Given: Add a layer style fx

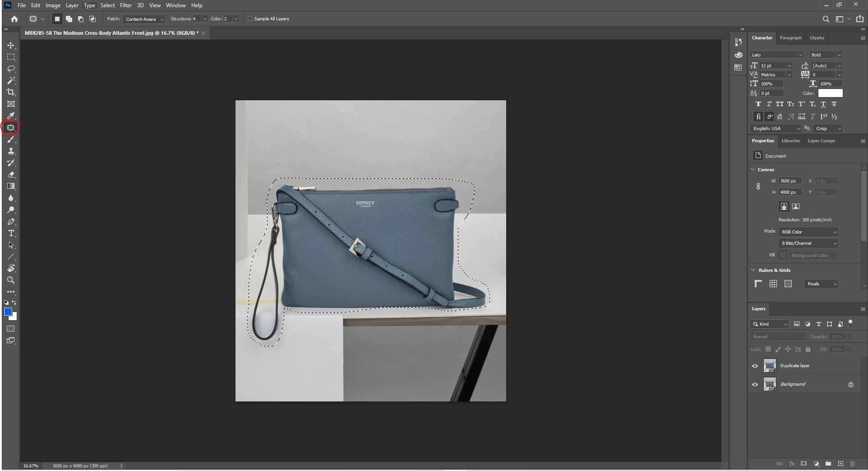Looking at the screenshot, I should point(792,464).
